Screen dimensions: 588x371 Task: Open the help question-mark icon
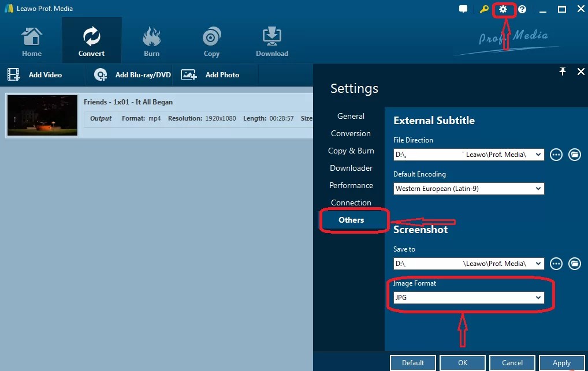point(522,9)
